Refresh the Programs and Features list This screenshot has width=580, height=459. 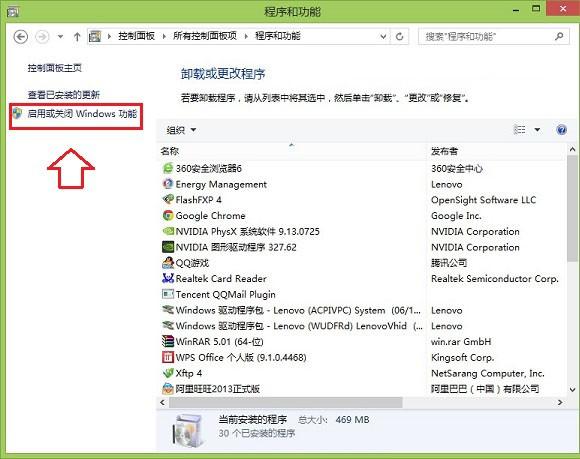(x=399, y=37)
